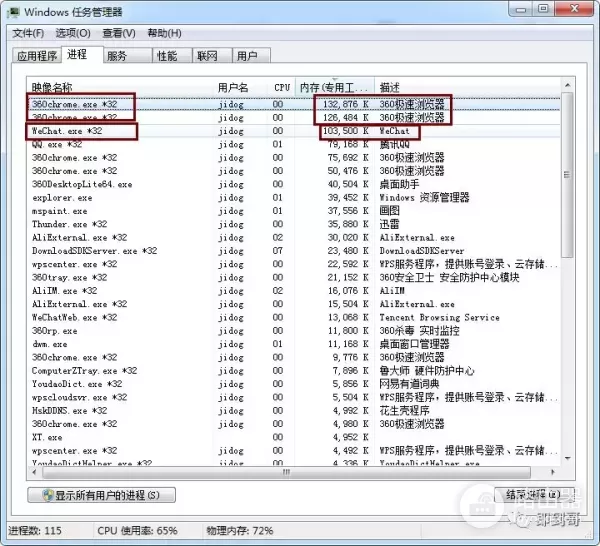Sort by CPU column header
The width and height of the screenshot is (600, 546).
pos(282,88)
